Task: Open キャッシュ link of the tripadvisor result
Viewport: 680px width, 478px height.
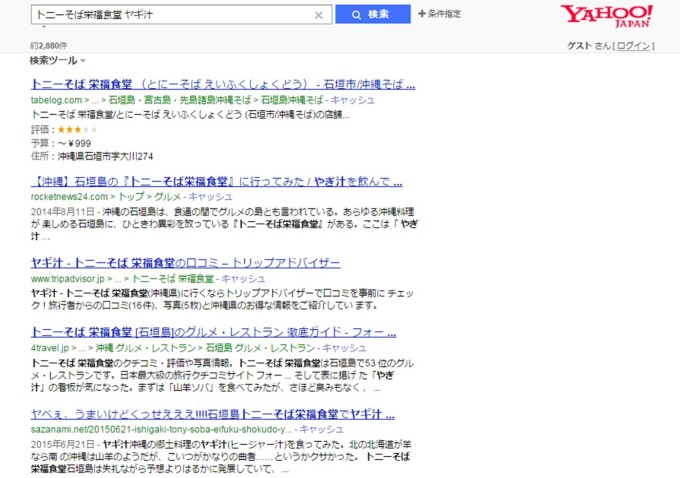Action: tap(244, 278)
